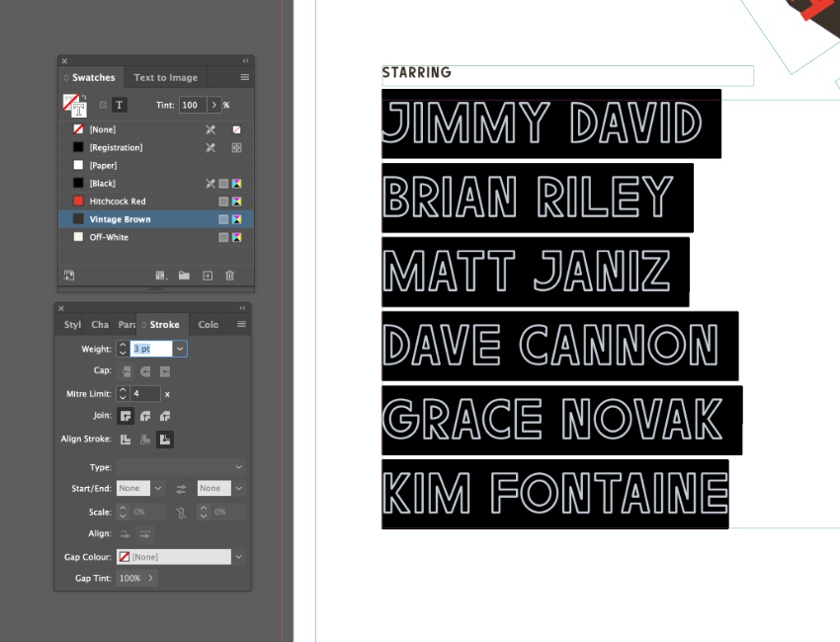Open the Stroke panel menu

click(241, 325)
